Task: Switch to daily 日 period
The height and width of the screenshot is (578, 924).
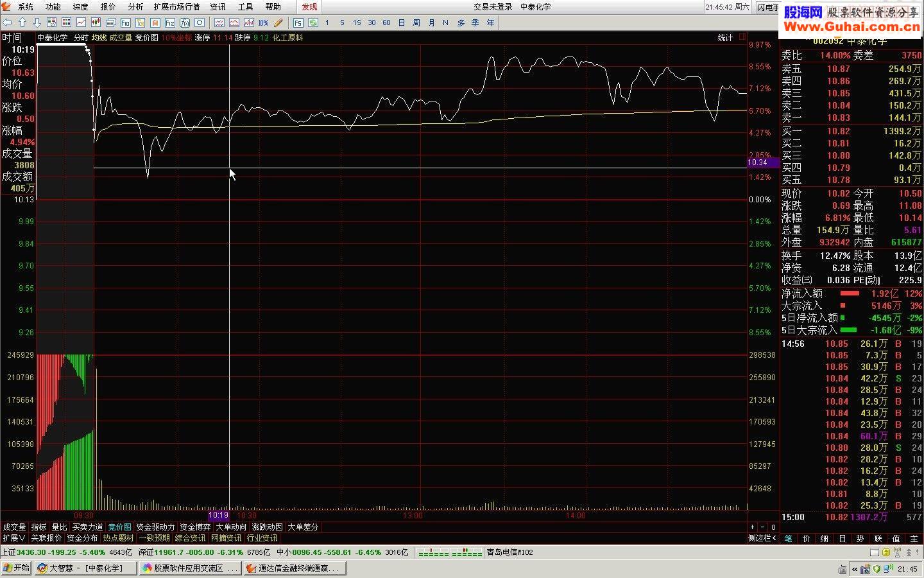Action: click(402, 22)
